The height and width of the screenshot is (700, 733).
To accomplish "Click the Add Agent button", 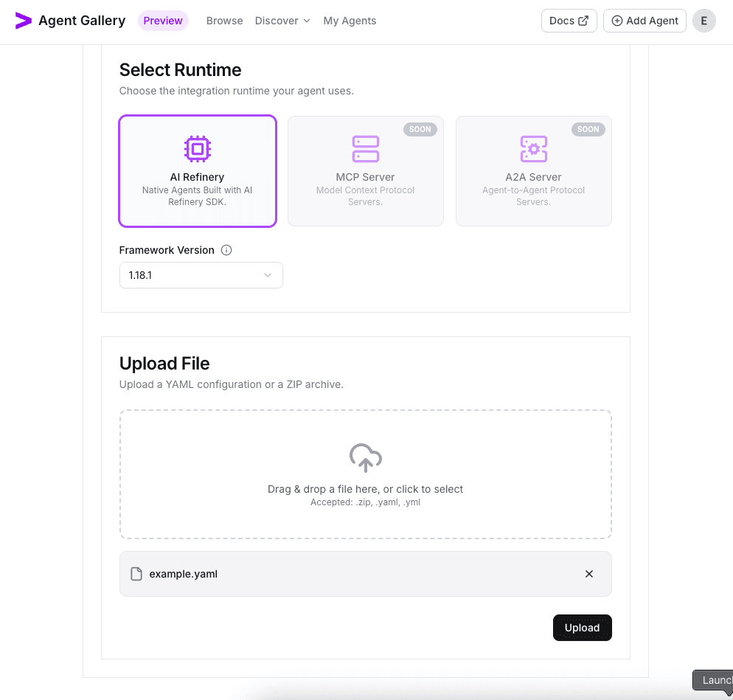I will [645, 21].
